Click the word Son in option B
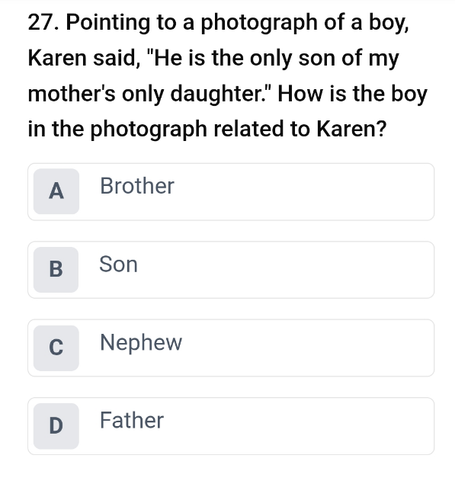 coord(118,264)
